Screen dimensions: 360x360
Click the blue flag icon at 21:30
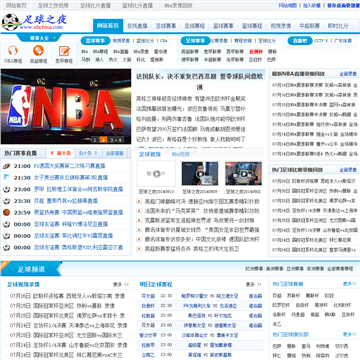click(x=6, y=177)
